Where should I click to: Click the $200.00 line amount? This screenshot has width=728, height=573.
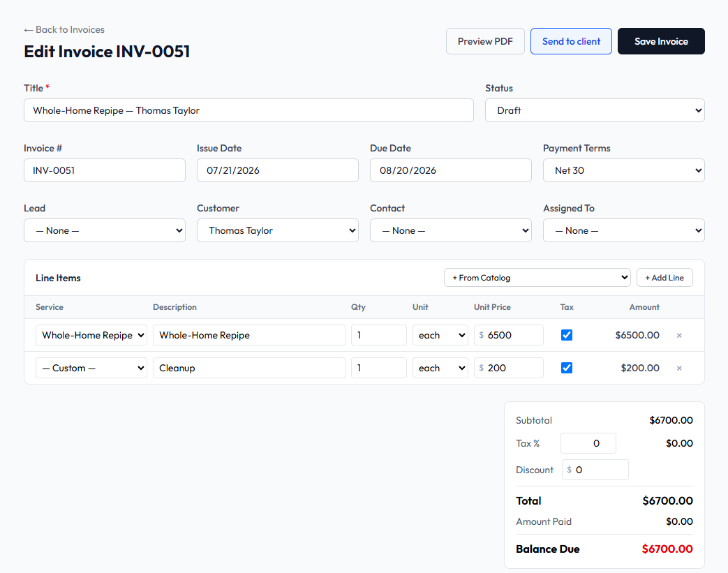[x=640, y=369]
